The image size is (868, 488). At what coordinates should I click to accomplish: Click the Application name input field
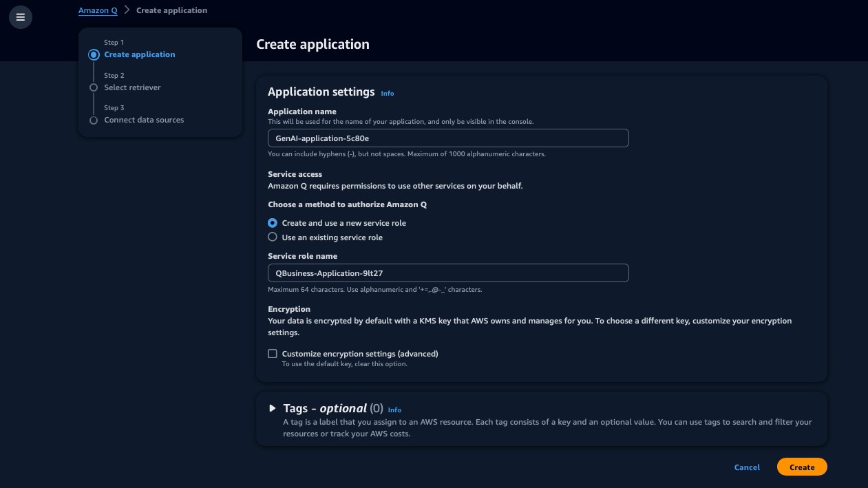[x=448, y=138]
